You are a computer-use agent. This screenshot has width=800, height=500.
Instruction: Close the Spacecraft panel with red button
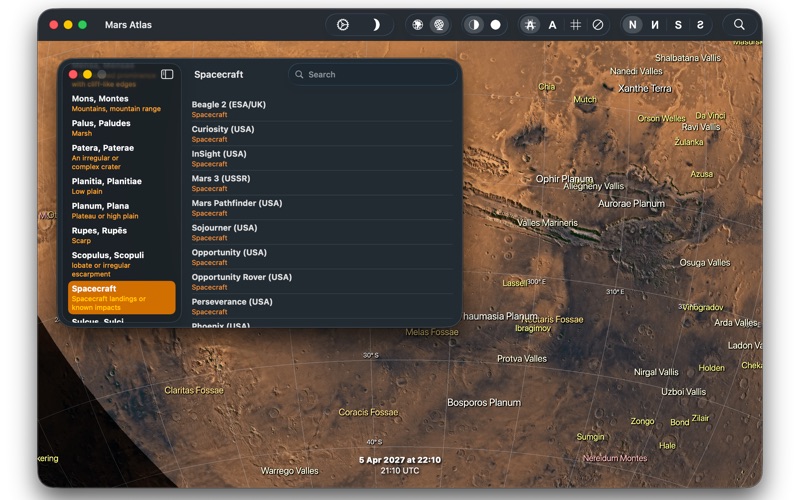pyautogui.click(x=73, y=74)
